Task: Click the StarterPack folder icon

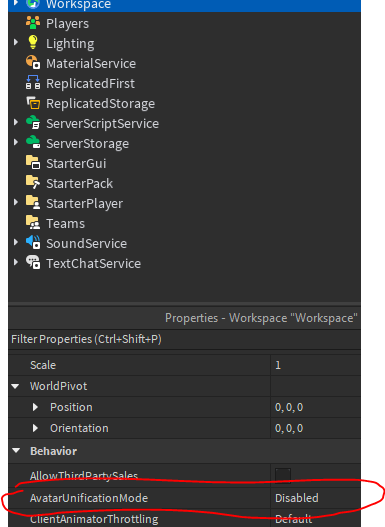Action: point(33,183)
